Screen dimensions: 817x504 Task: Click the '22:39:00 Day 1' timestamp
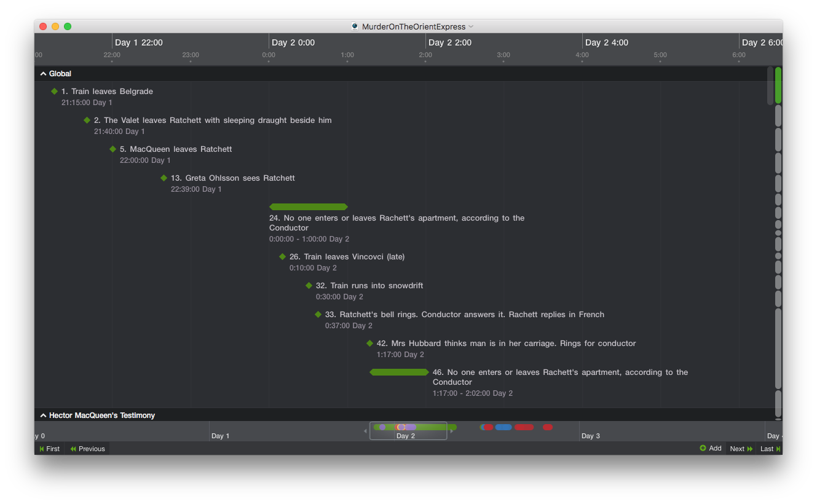point(196,189)
